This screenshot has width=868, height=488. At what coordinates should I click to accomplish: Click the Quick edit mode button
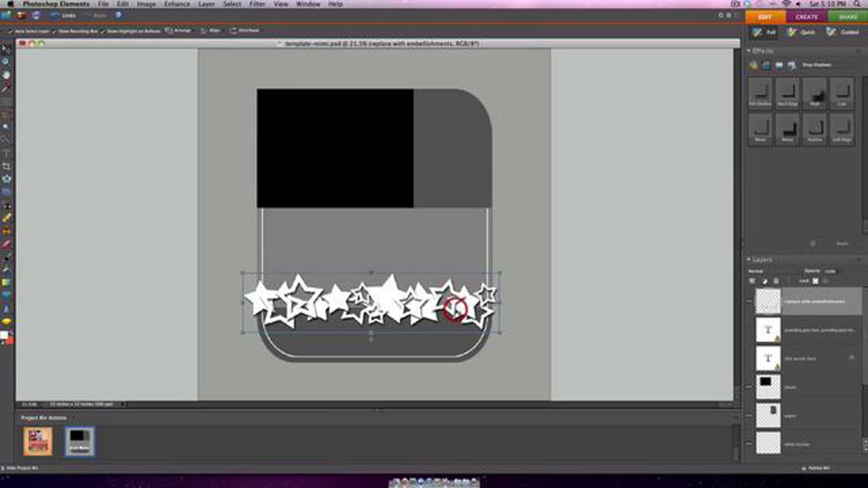(801, 32)
